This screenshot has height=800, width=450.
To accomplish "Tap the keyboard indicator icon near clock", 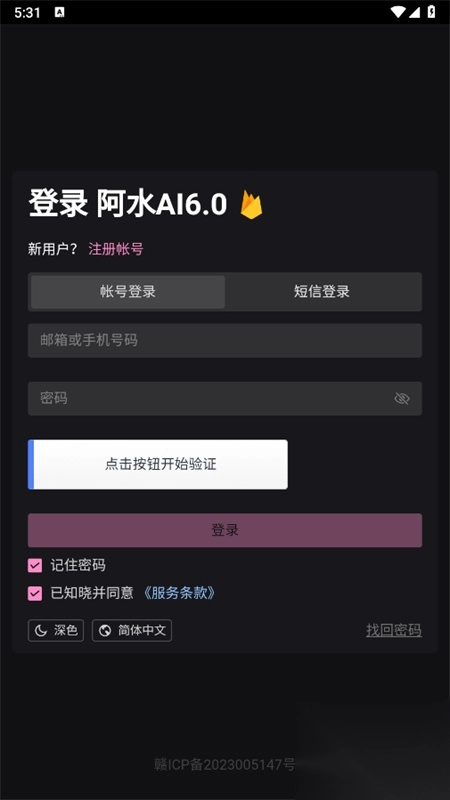I will pos(59,12).
